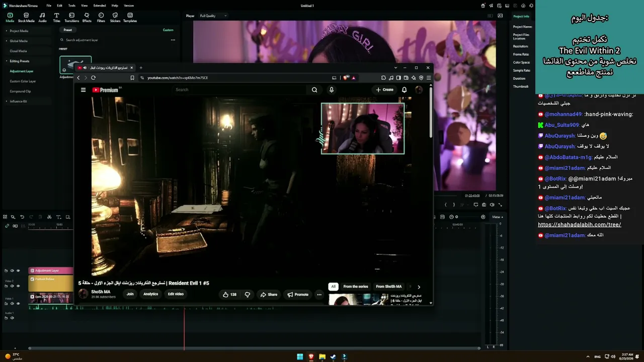
Task: Mute the Adjustment Layer track
Action: pos(12,271)
